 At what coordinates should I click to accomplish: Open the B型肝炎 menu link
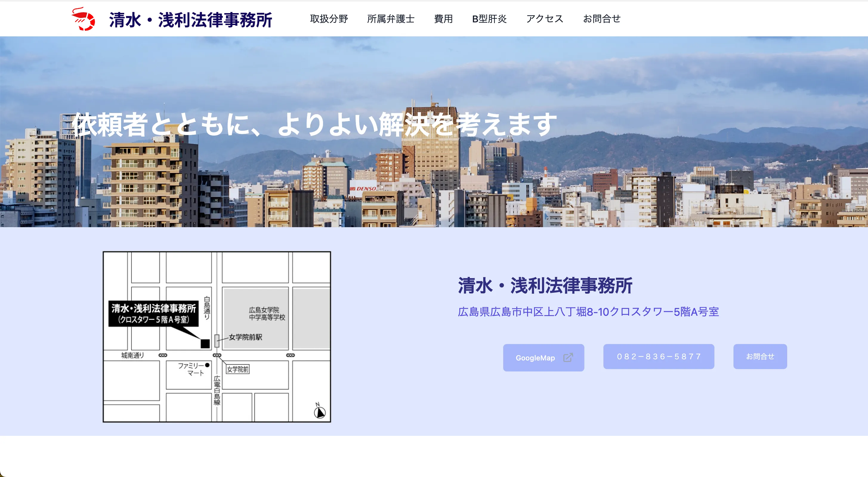489,19
